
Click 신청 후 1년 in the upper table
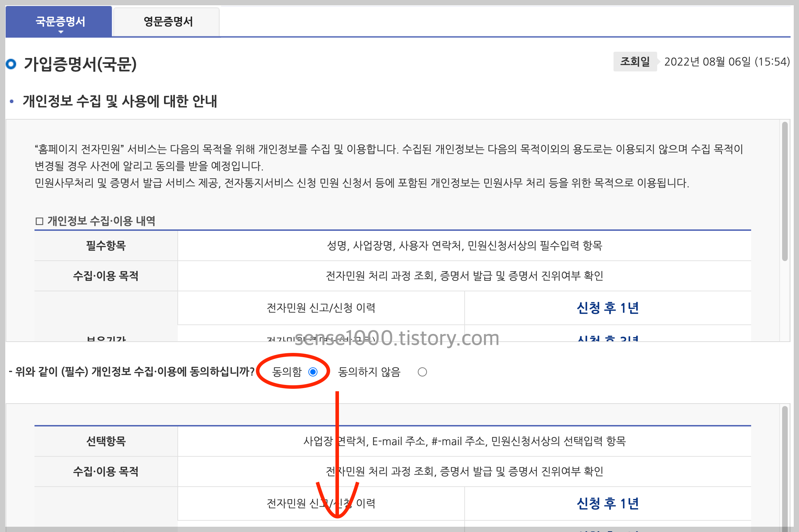[608, 308]
